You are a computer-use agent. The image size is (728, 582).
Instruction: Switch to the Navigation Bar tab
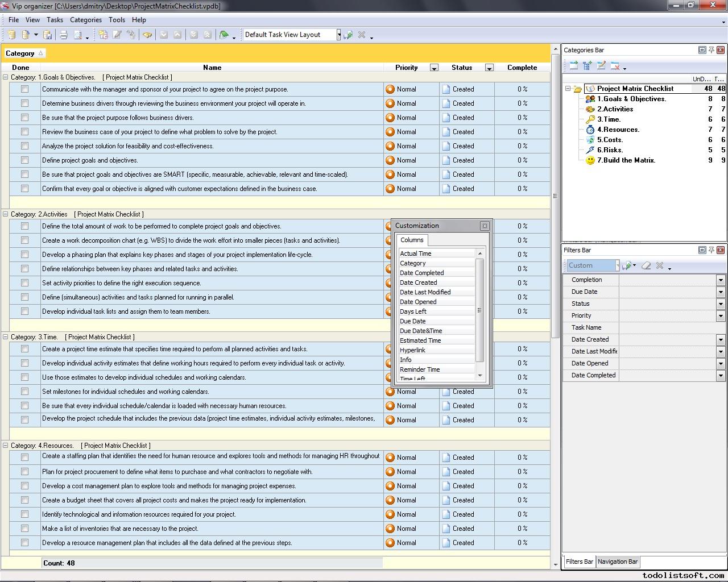tap(617, 562)
